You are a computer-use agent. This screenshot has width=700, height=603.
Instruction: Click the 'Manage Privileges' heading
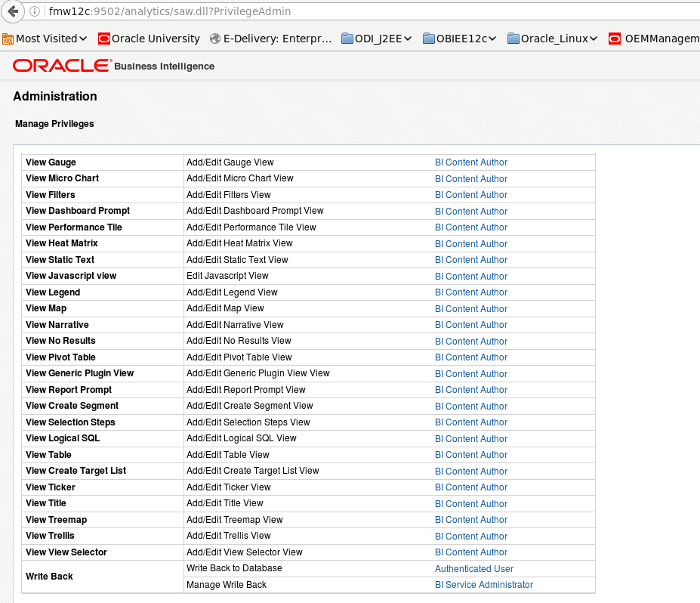click(54, 124)
